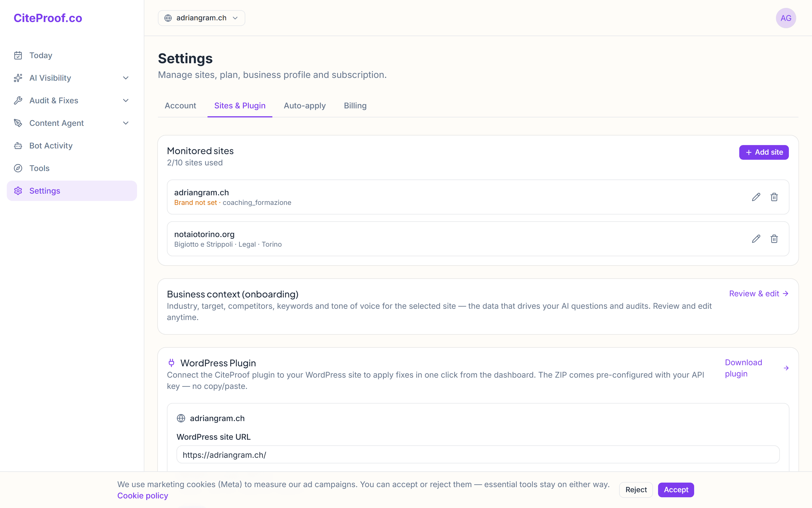Click the Content Agent pen icon
812x508 pixels.
pyautogui.click(x=18, y=123)
